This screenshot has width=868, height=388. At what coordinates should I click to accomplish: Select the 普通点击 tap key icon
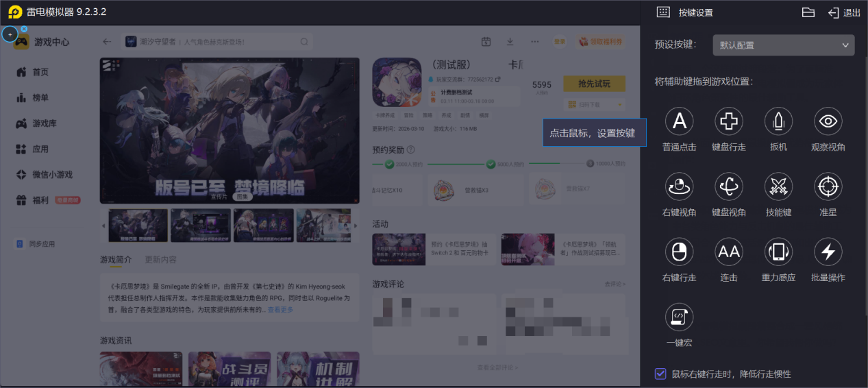(x=679, y=121)
